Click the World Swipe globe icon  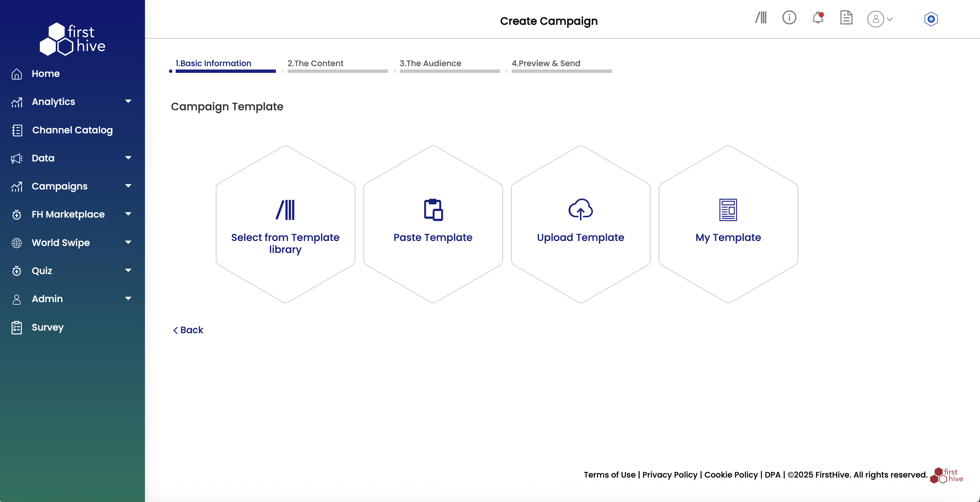[16, 243]
